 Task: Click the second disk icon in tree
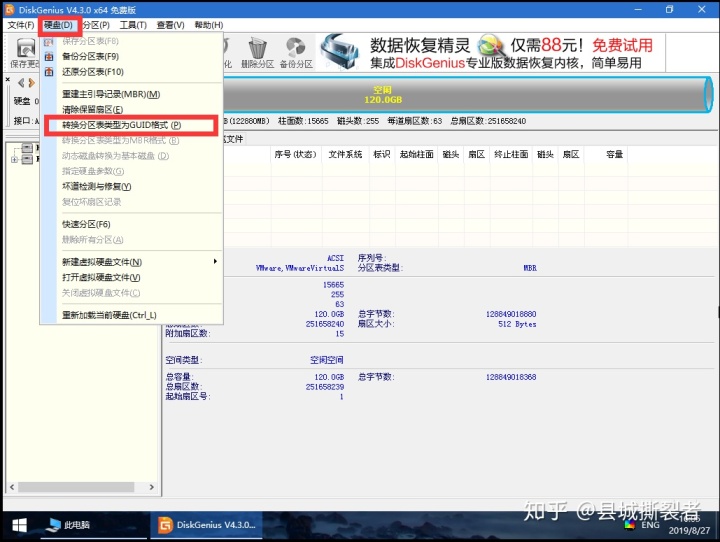point(28,159)
